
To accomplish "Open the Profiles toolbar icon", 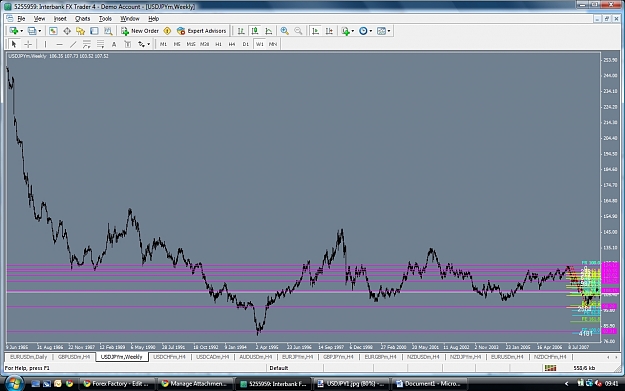I will 32,31.
